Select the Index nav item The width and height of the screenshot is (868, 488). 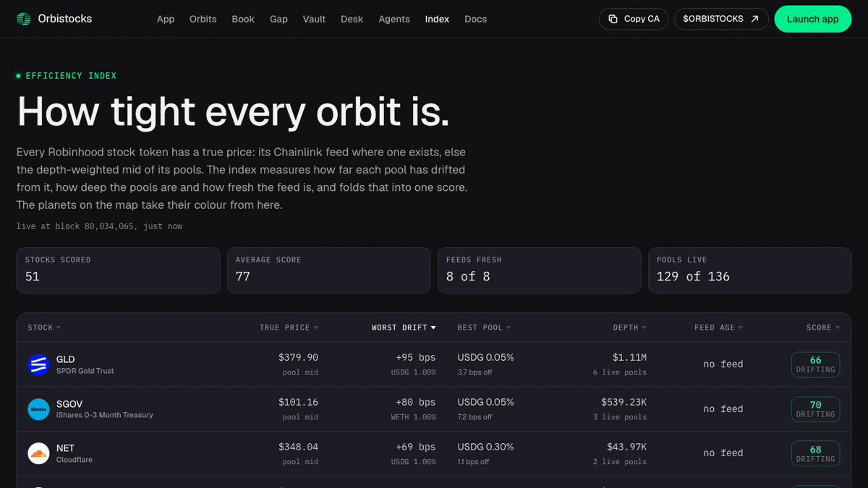click(437, 19)
